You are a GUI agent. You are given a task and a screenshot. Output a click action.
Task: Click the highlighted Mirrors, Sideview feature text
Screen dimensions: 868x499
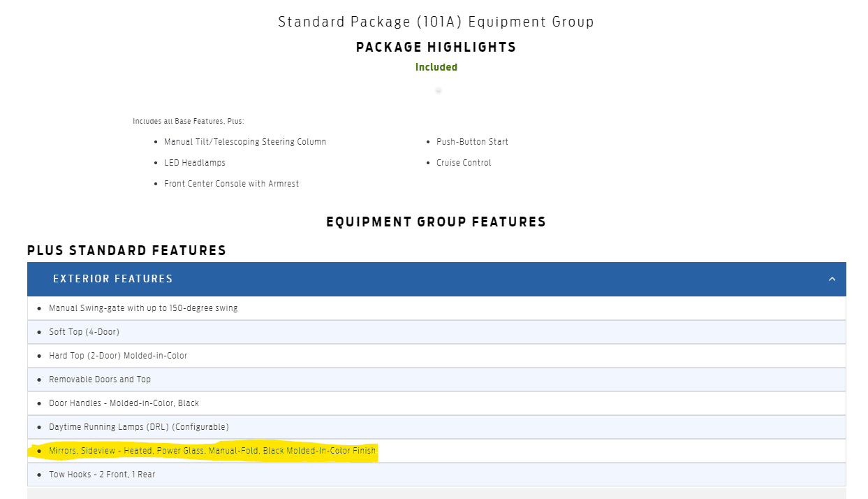pos(212,451)
